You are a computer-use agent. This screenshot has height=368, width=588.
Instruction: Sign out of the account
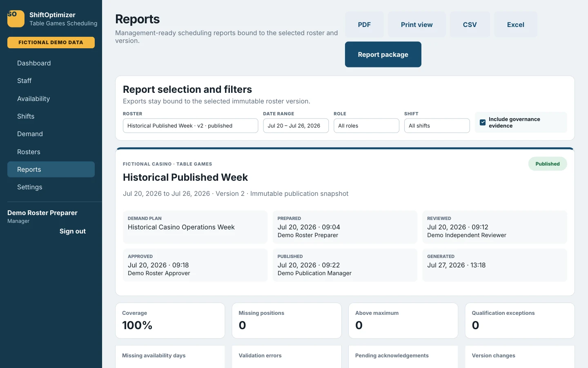point(73,231)
